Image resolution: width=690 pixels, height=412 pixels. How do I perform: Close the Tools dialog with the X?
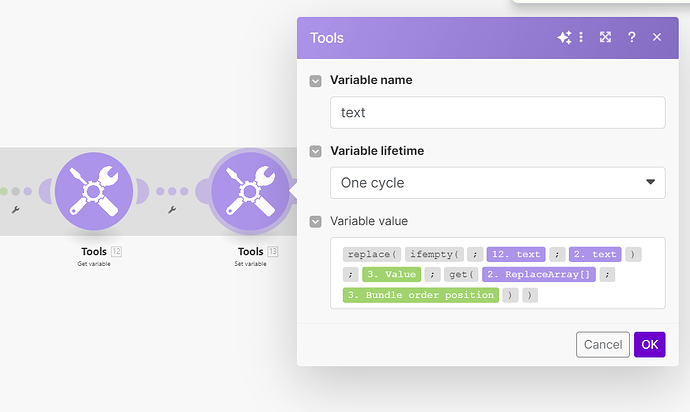tap(657, 38)
